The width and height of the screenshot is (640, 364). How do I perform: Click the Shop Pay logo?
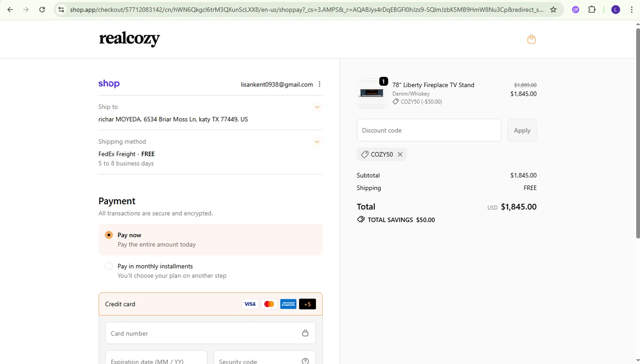coord(109,84)
